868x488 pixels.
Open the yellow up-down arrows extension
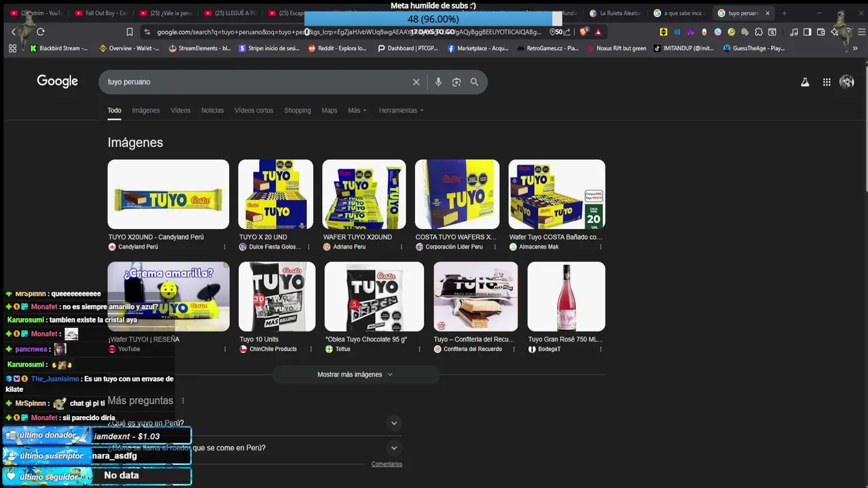pyautogui.click(x=663, y=32)
